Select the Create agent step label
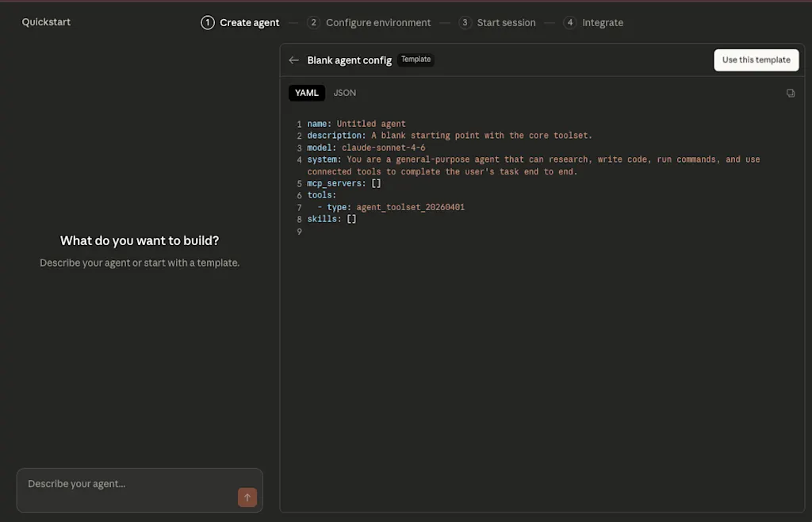This screenshot has width=812, height=522. coord(249,23)
